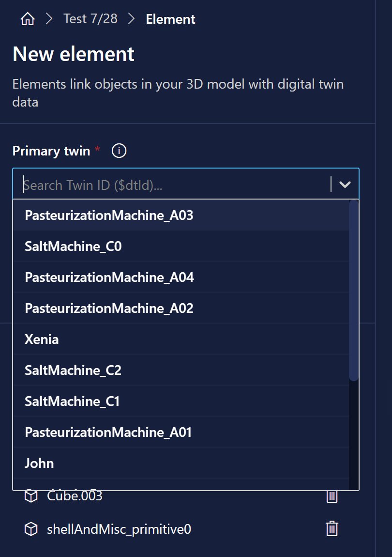Click the mesh cube icon beside Cube.003

pyautogui.click(x=30, y=495)
